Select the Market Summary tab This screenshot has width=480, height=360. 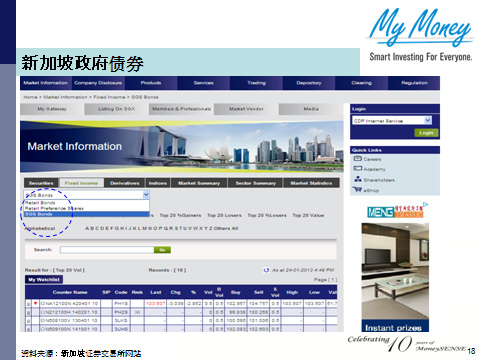[x=199, y=183]
